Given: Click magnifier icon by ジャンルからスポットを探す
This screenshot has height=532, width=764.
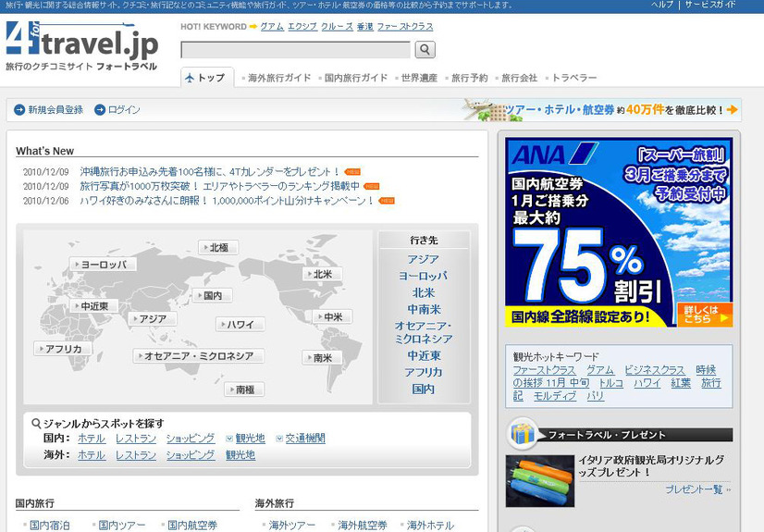Looking at the screenshot, I should [36, 423].
